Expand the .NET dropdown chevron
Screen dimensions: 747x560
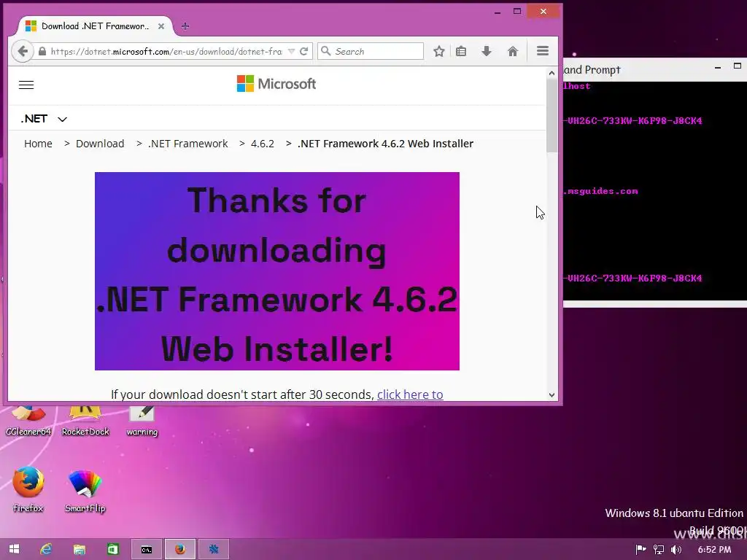[63, 119]
